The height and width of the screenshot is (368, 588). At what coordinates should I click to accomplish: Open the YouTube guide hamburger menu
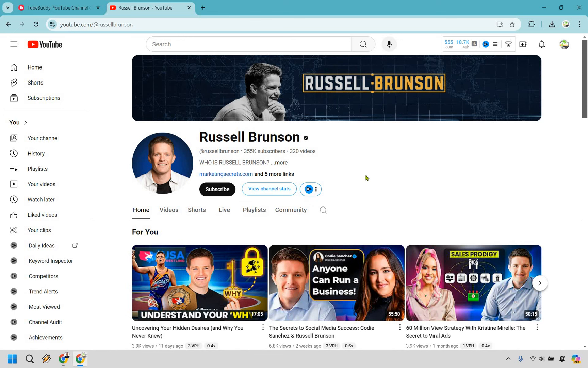(x=14, y=44)
